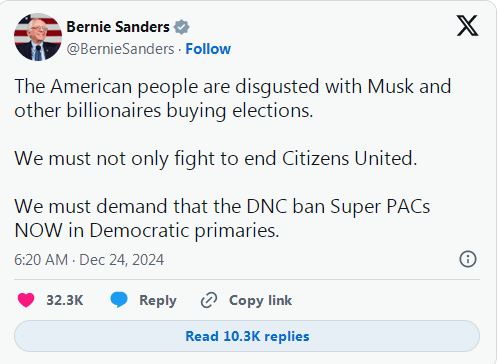Open Read 10.3K replies button

click(247, 336)
